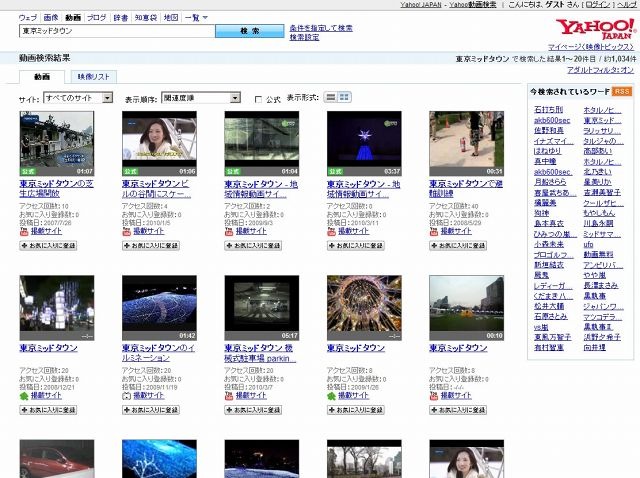Select the 地図 search category

tap(171, 18)
